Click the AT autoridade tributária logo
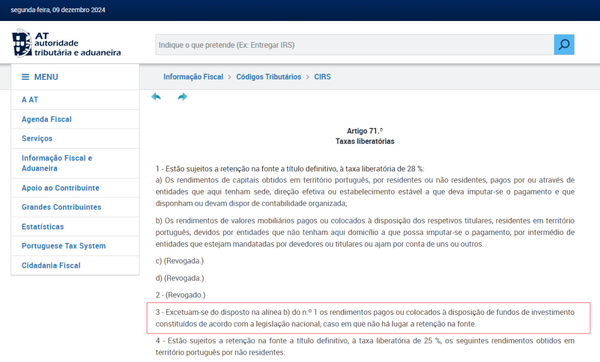This screenshot has height=362, width=600. click(x=66, y=43)
